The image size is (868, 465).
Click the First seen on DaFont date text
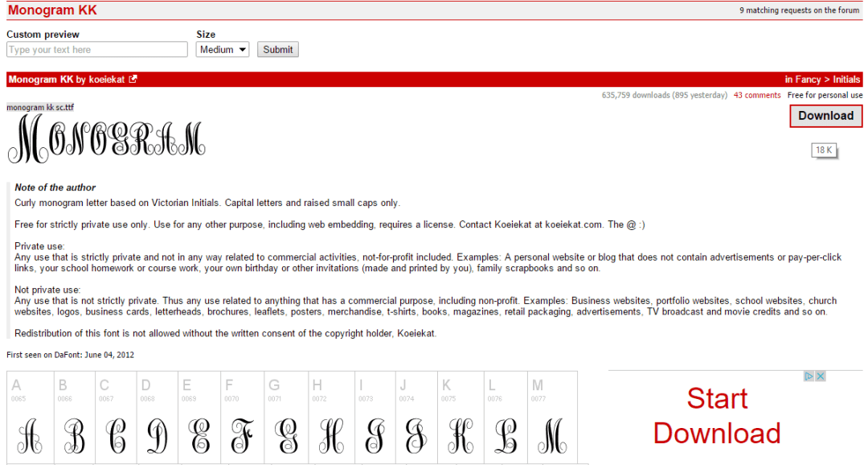70,355
